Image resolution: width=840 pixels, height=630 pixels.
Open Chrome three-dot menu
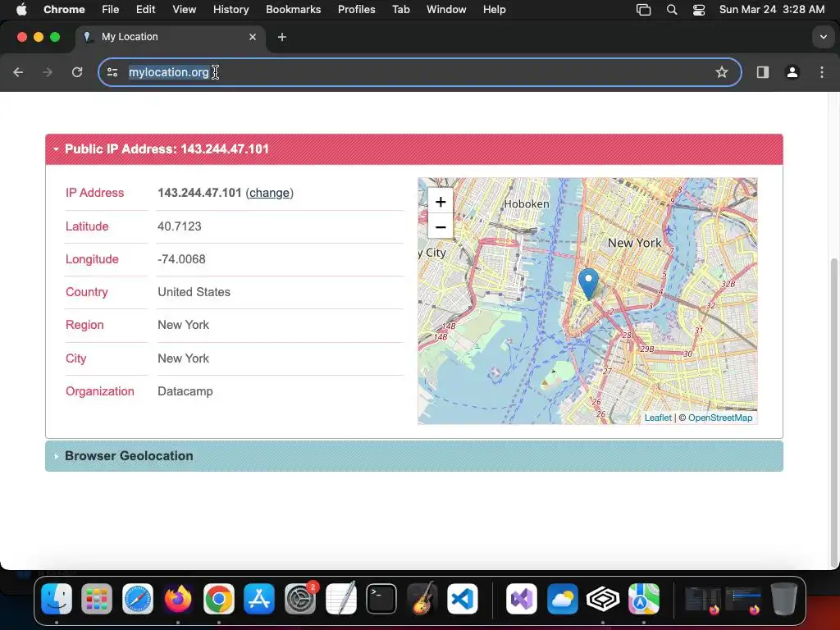pos(822,72)
